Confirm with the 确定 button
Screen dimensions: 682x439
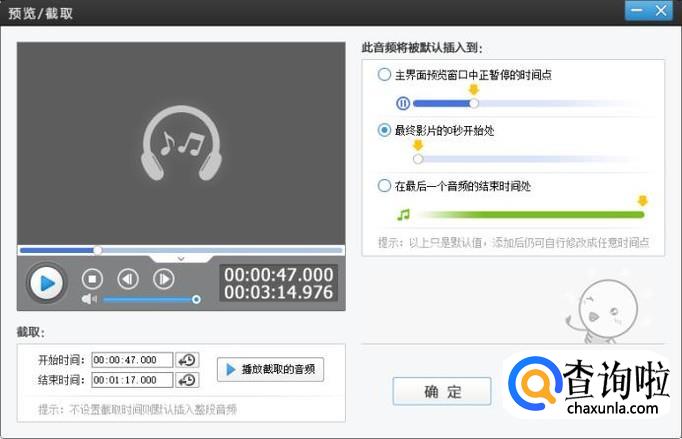(x=441, y=391)
